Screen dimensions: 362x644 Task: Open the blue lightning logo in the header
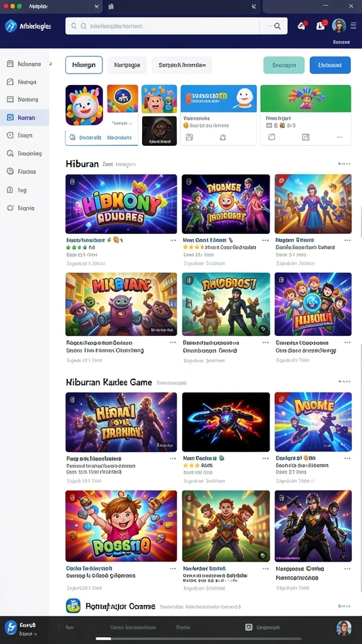[11, 26]
